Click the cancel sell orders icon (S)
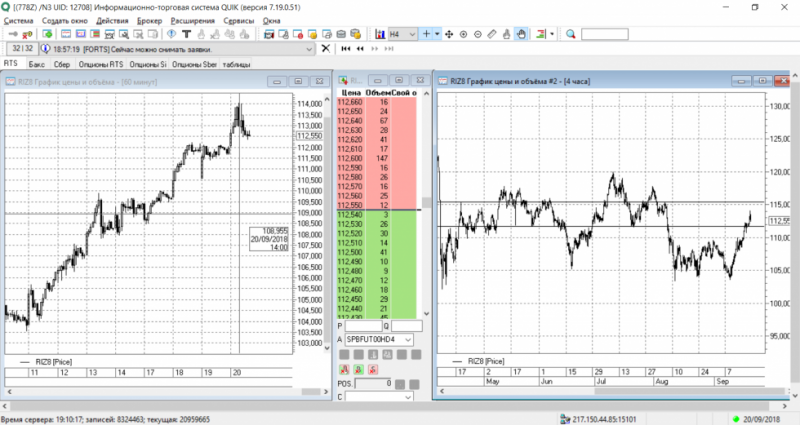Image resolution: width=800 pixels, height=425 pixels. coord(373,369)
